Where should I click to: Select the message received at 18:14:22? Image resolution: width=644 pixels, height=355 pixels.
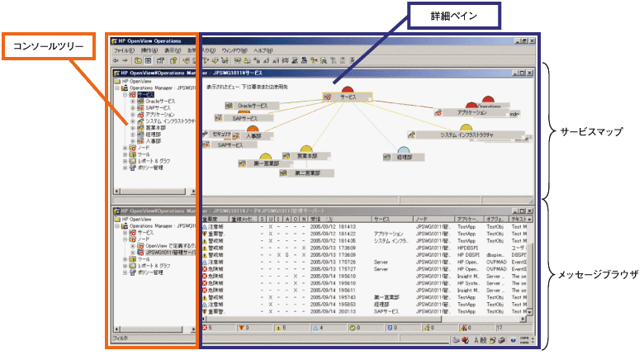[366, 234]
